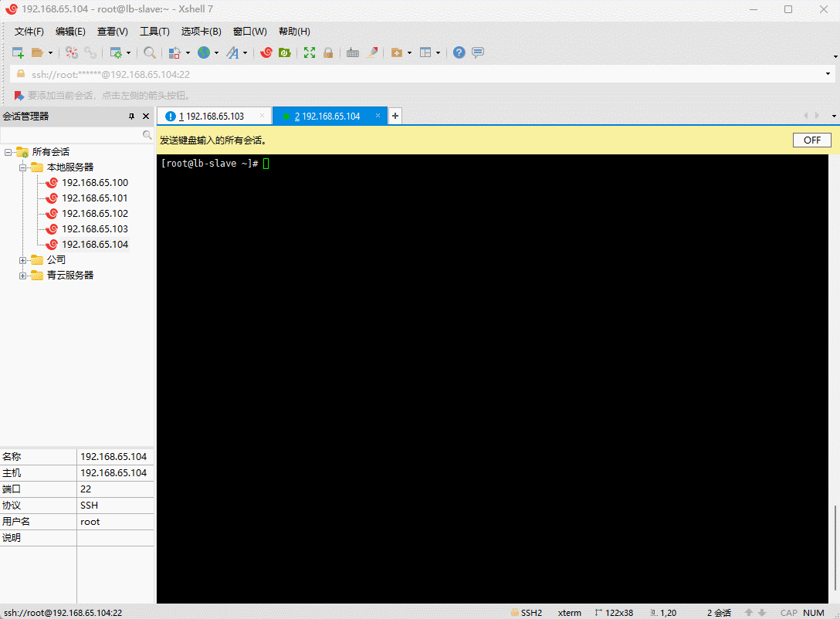840x619 pixels.
Task: Add a new tab with the plus button
Action: point(395,117)
